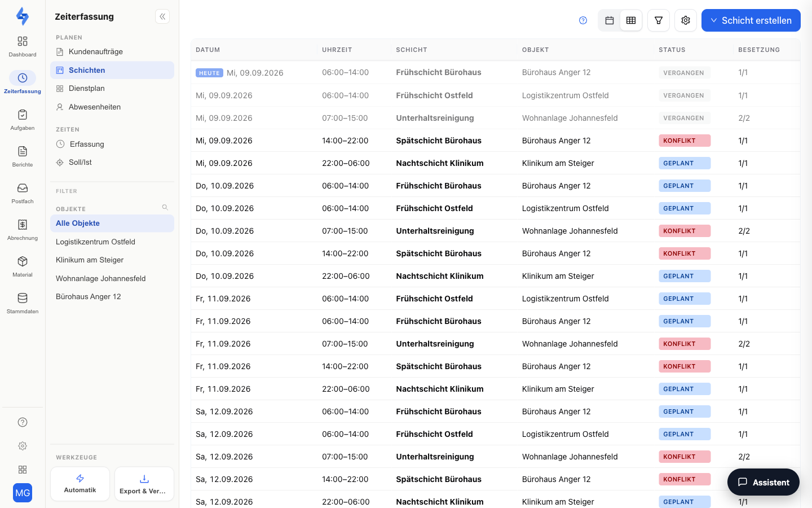Open settings gear in left rail

[x=23, y=446]
